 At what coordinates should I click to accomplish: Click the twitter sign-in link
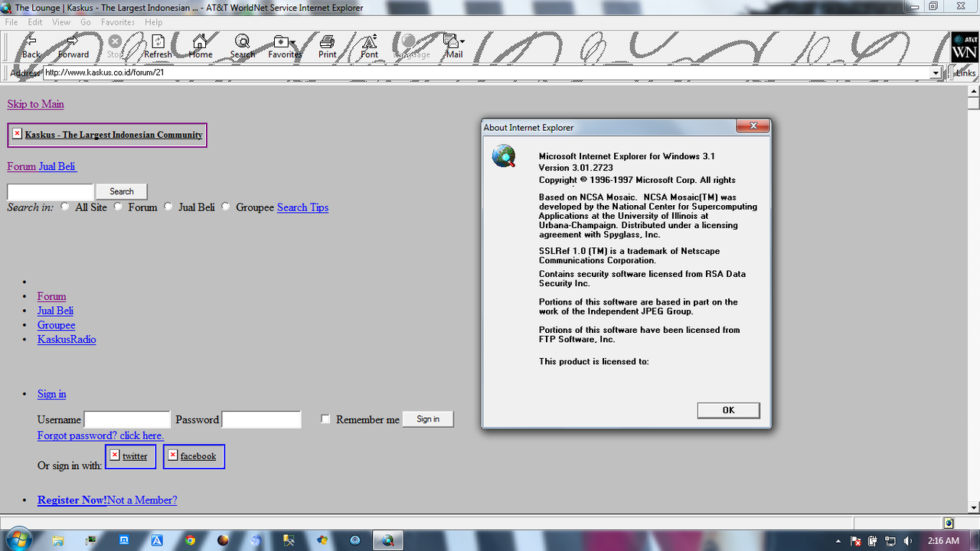point(135,456)
